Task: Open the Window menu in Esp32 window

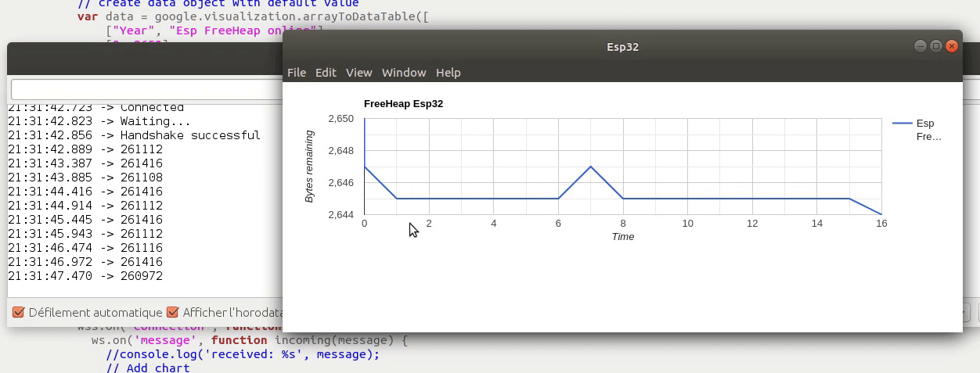Action: pos(404,72)
